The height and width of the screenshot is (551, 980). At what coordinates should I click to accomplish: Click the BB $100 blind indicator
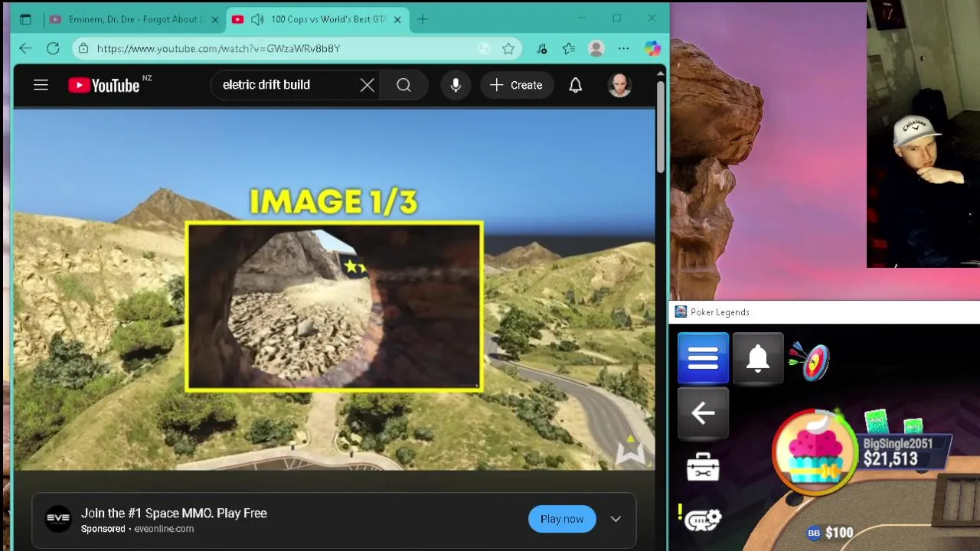pyautogui.click(x=830, y=533)
